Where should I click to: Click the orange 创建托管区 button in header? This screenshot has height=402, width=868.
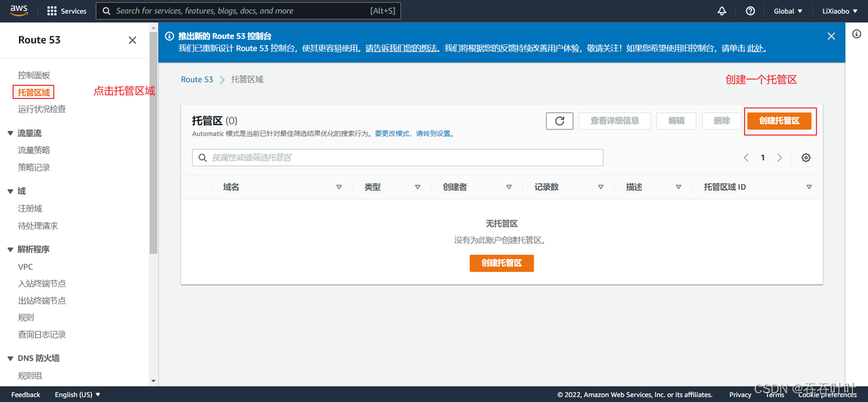click(779, 121)
